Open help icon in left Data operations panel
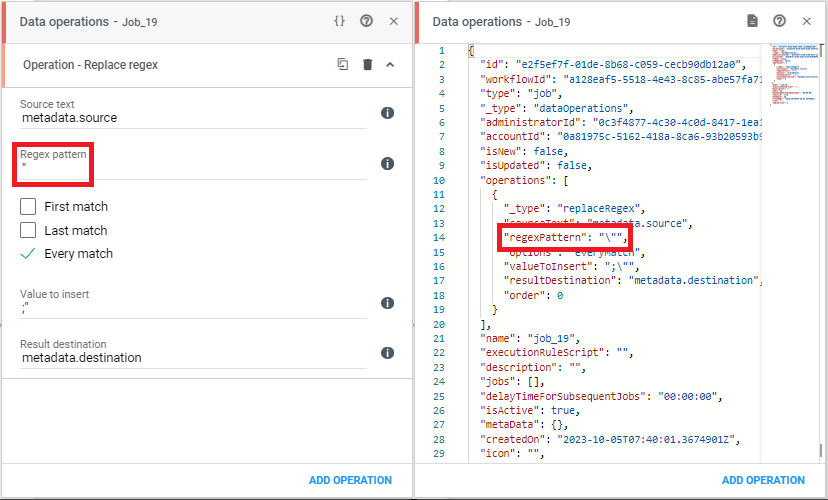This screenshot has height=500, width=828. (366, 21)
